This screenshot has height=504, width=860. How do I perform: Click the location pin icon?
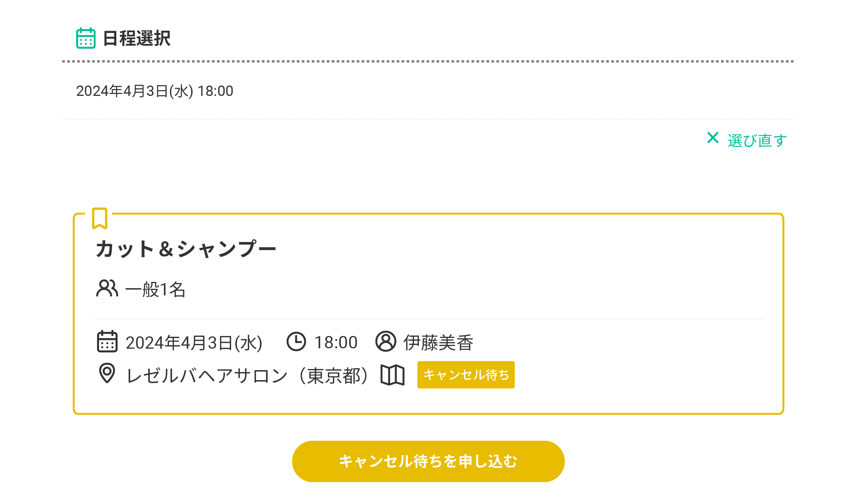click(107, 373)
